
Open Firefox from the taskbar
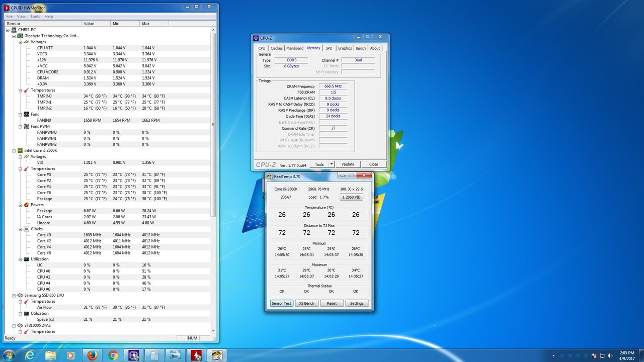pyautogui.click(x=92, y=355)
